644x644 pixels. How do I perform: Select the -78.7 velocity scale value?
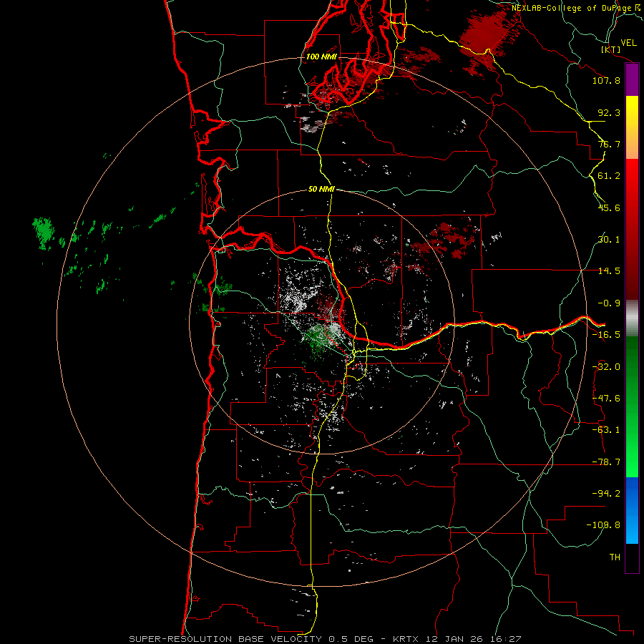(606, 462)
